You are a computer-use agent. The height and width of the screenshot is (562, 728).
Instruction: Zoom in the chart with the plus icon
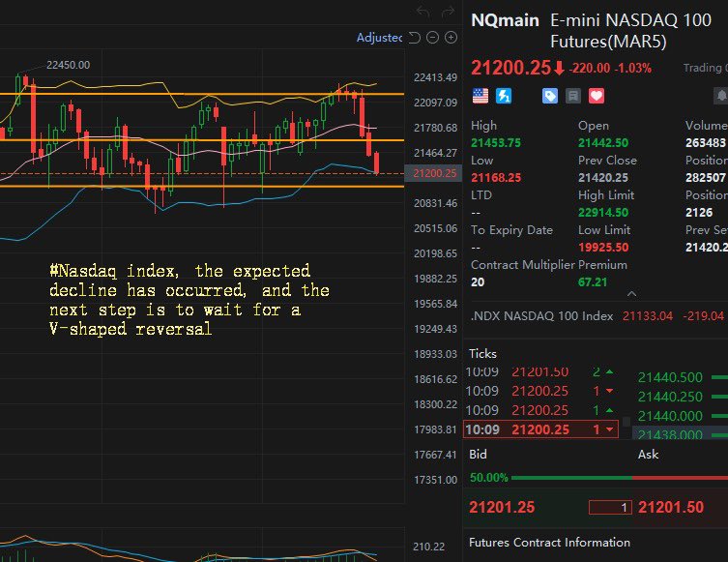click(451, 38)
